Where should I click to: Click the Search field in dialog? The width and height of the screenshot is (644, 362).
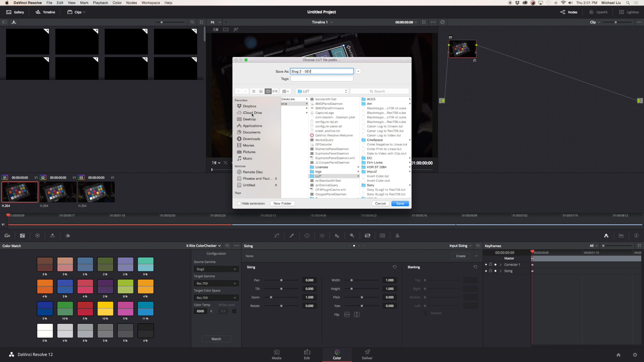coord(380,91)
